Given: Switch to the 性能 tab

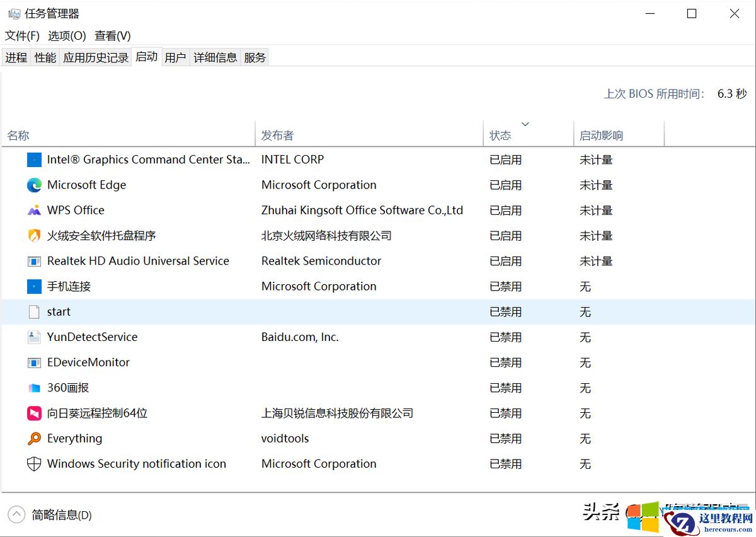Looking at the screenshot, I should click(44, 57).
